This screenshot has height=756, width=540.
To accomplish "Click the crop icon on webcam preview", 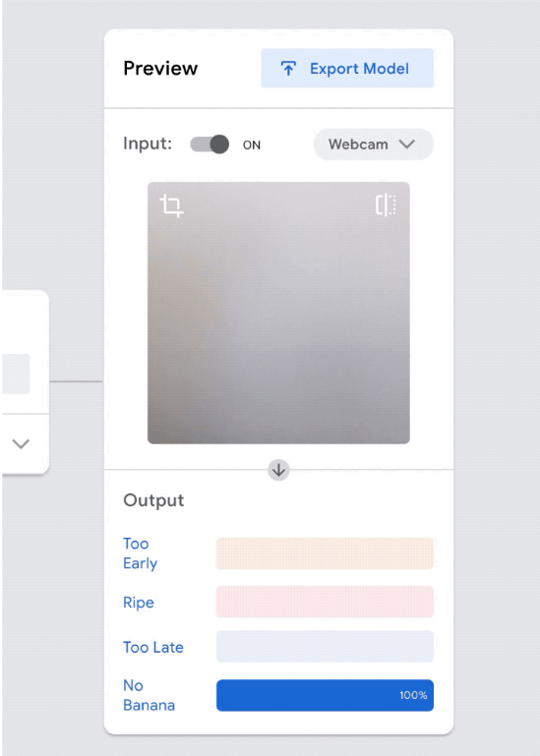I will (171, 205).
